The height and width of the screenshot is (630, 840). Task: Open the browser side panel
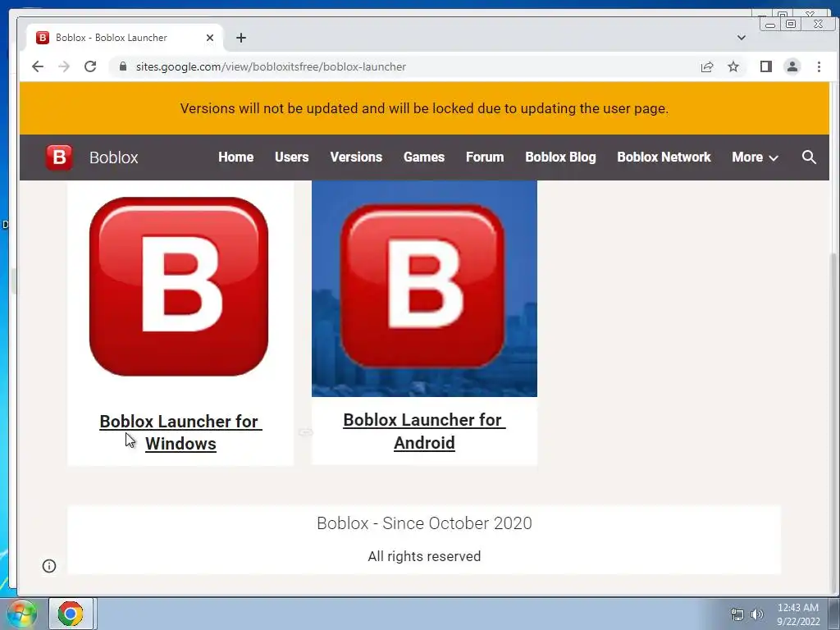click(766, 66)
